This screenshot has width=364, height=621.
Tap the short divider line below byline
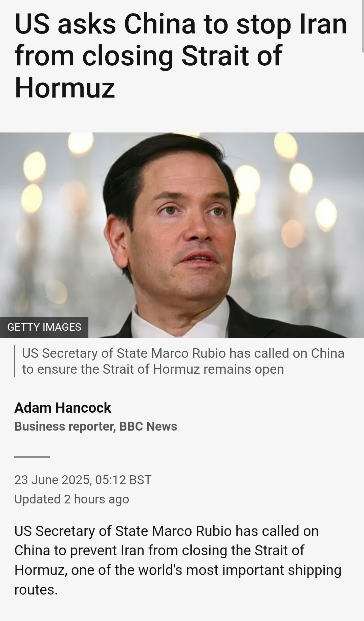pyautogui.click(x=32, y=457)
